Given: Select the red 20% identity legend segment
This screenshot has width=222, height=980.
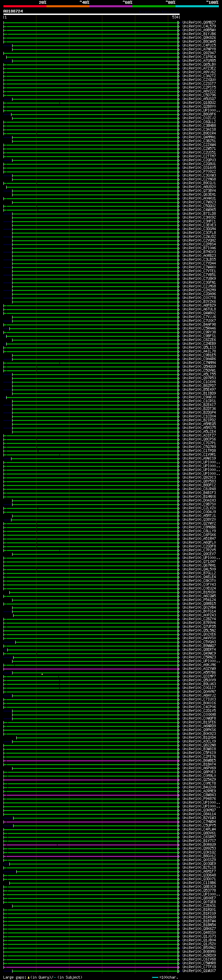Looking at the screenshot, I should pyautogui.click(x=25, y=6).
